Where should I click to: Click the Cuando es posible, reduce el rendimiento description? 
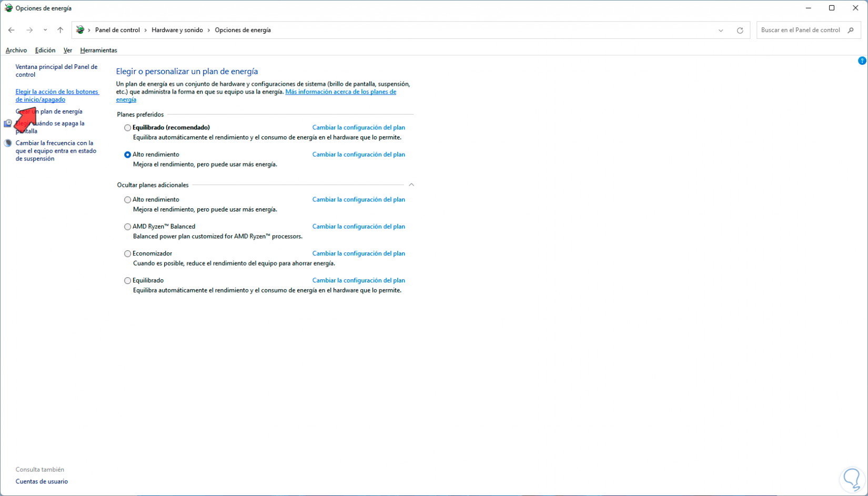[234, 264]
